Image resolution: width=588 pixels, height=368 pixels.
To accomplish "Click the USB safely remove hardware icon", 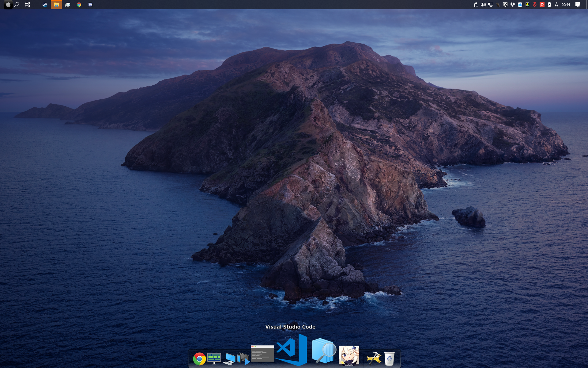I will 476,5.
